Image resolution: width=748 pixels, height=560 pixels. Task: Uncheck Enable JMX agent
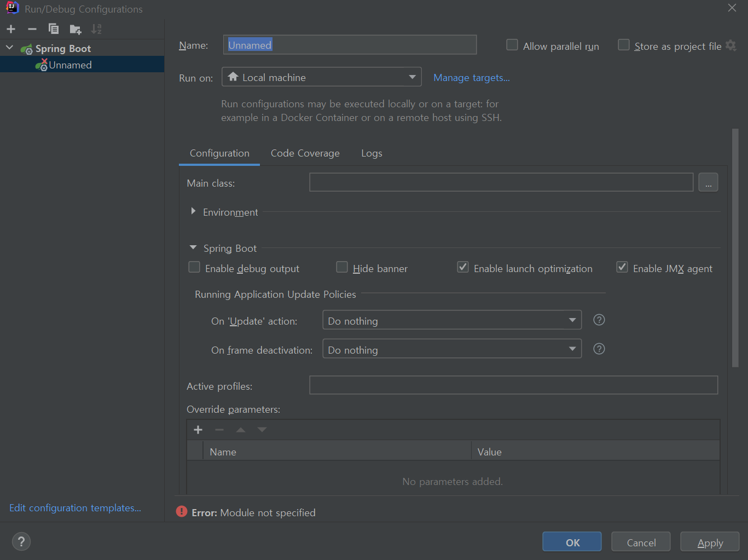[622, 267]
